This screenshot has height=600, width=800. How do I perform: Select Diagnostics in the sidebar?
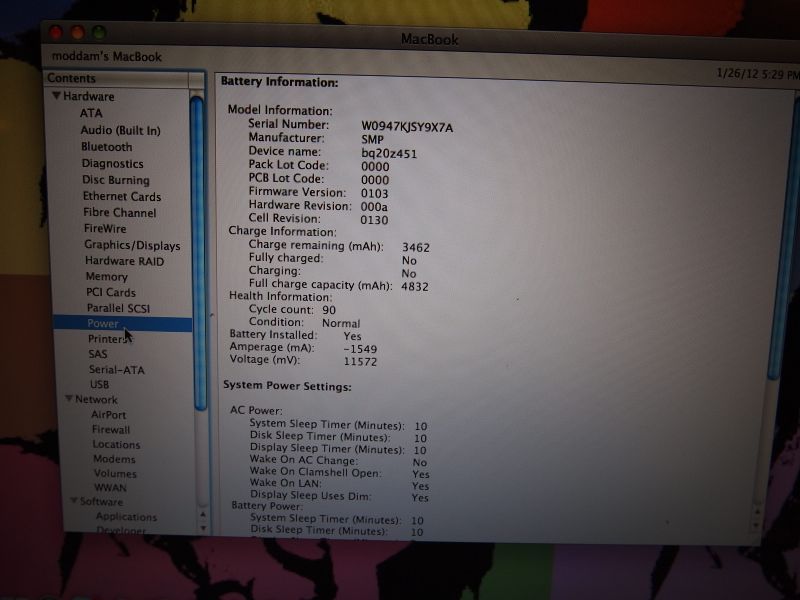click(112, 164)
